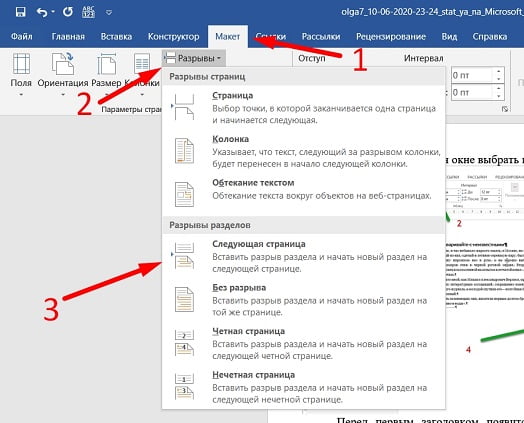Select Без разрыва continuous section break
Screen dimensions: 524x423
click(303, 300)
